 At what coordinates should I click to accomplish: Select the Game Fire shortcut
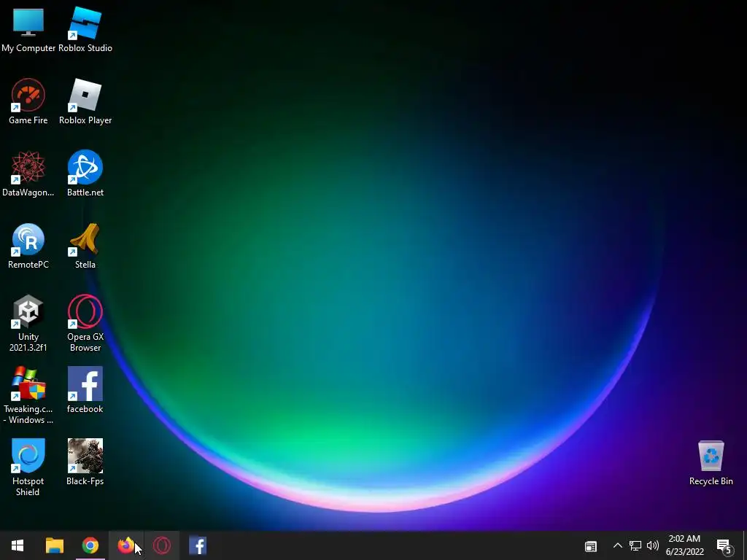pos(28,102)
